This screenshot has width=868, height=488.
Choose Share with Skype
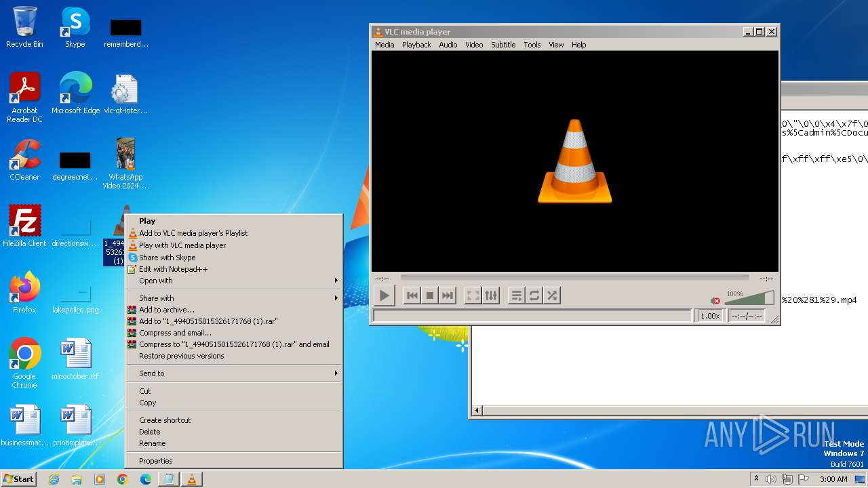click(234, 258)
